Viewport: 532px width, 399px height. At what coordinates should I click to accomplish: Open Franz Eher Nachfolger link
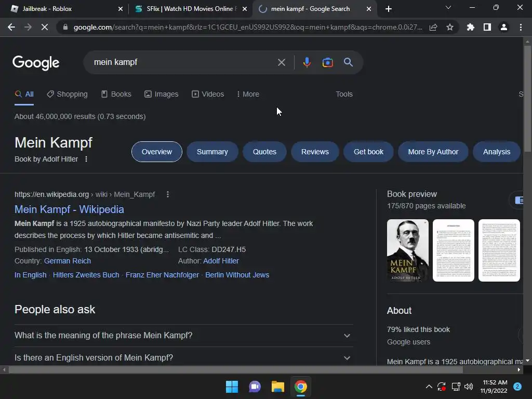[162, 275]
